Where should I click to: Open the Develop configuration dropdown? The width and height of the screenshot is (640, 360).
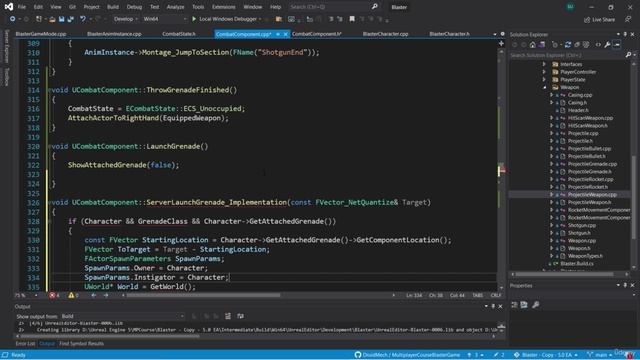click(x=125, y=19)
